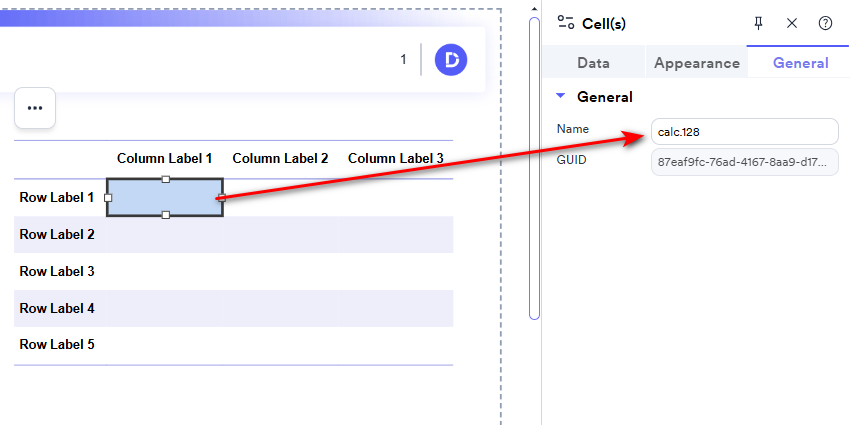The image size is (850, 425).
Task: Click the scroll up arrow above the scrollbar
Action: coord(534,8)
